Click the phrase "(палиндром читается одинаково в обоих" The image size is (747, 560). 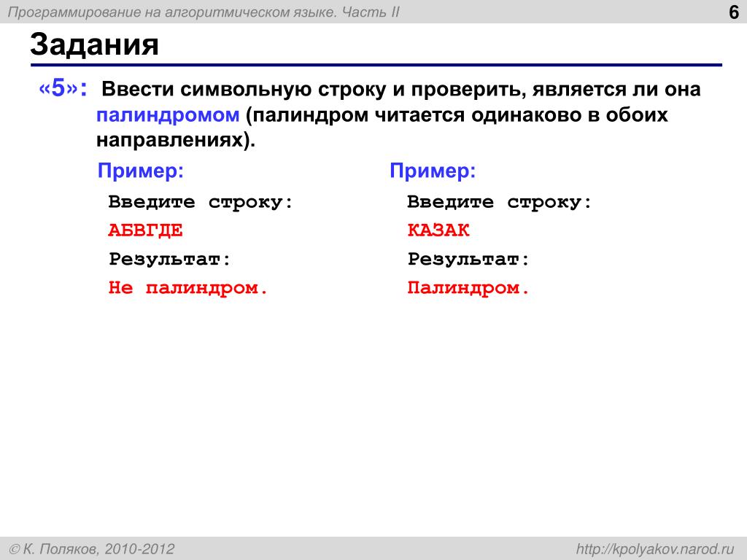tap(457, 115)
